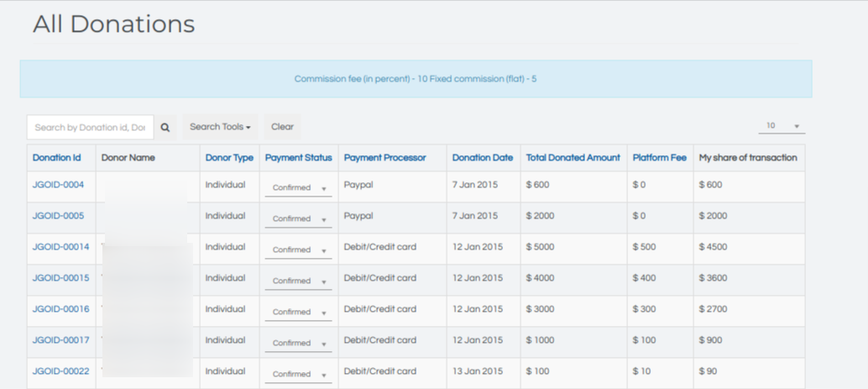Screen dimensions: 868x389
Task: Focus the Search by Donation id field
Action: tap(91, 128)
